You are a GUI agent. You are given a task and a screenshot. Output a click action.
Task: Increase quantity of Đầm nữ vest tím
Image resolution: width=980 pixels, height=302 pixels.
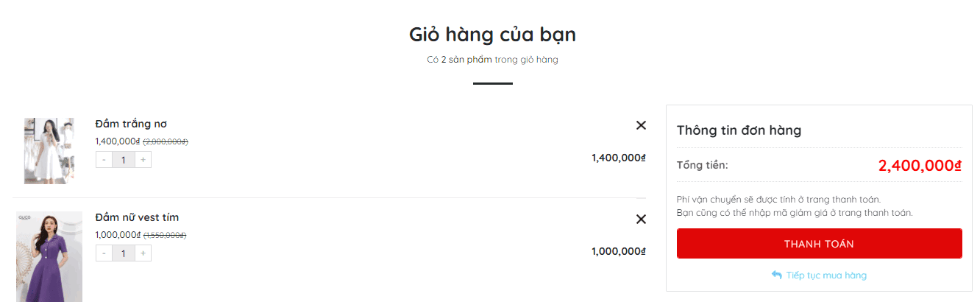143,253
